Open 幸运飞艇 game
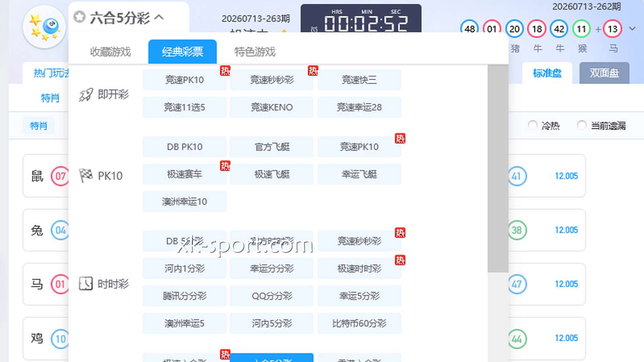Image resolution: width=644 pixels, height=362 pixels. tap(359, 174)
